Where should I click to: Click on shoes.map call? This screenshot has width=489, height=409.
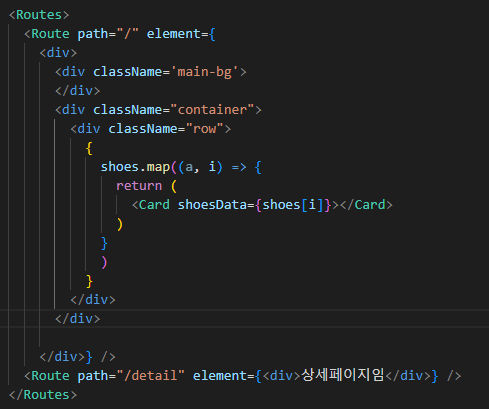coord(135,167)
